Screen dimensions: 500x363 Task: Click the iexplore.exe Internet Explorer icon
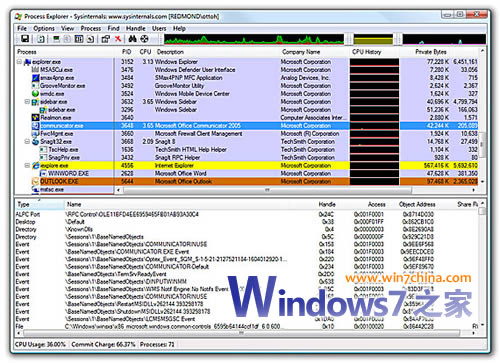point(36,166)
